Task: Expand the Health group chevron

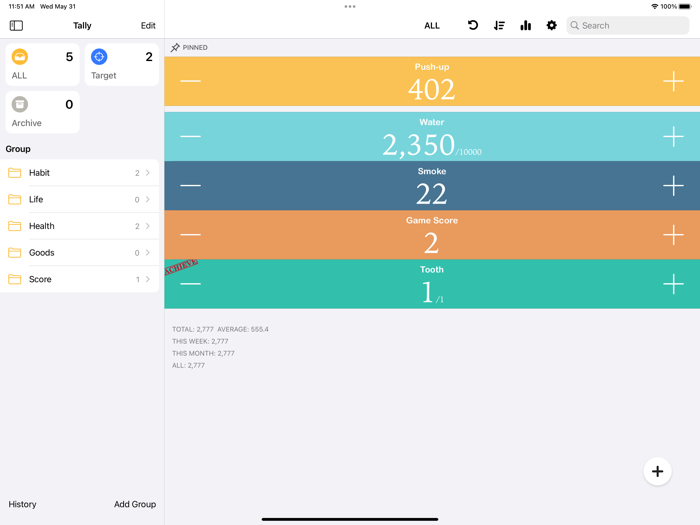Action: pos(148,226)
